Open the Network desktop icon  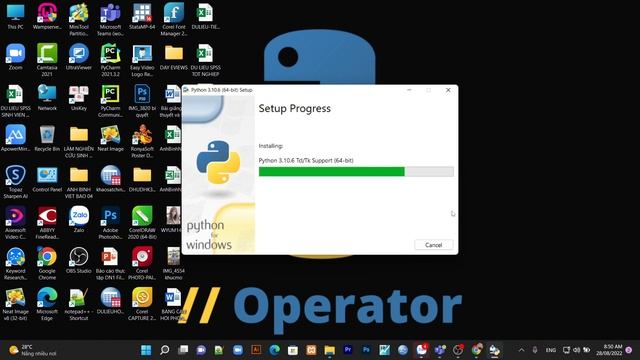(47, 98)
